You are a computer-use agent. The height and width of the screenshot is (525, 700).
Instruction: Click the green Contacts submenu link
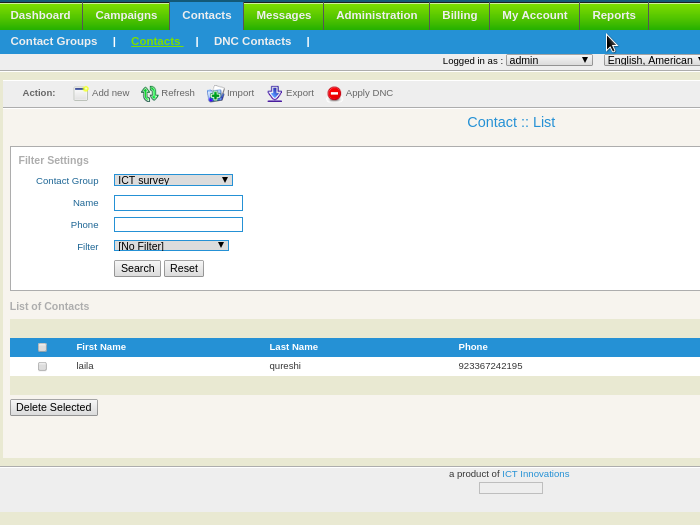tap(157, 41)
